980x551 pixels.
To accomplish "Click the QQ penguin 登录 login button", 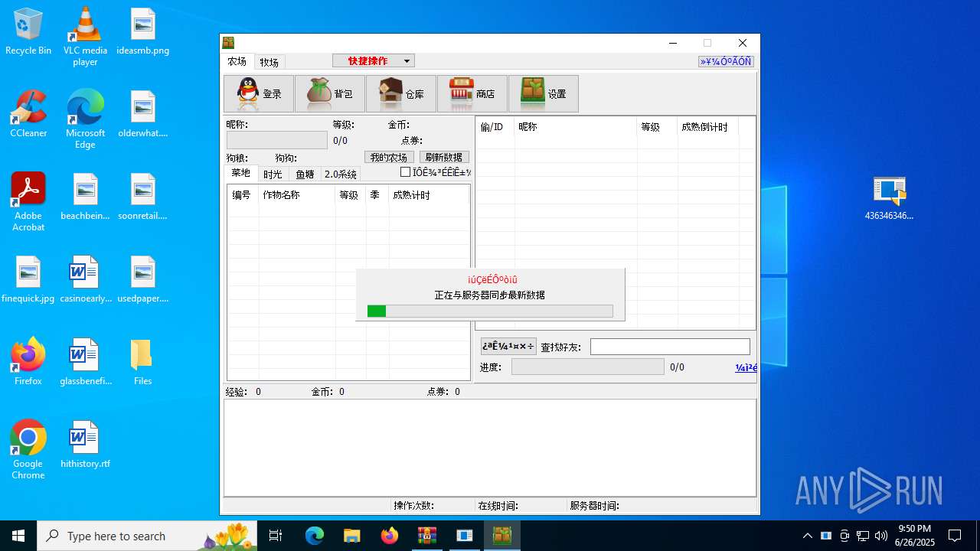I will pos(259,94).
